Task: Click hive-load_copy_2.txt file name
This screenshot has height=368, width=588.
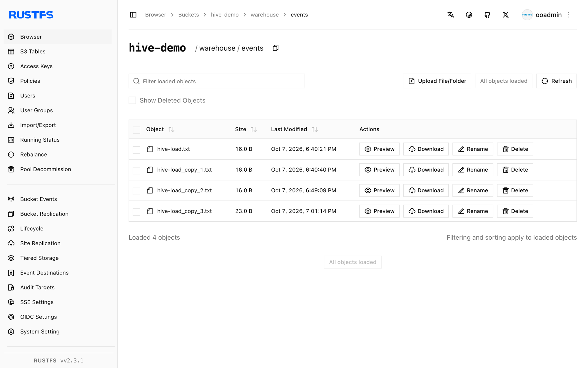Action: tap(184, 190)
